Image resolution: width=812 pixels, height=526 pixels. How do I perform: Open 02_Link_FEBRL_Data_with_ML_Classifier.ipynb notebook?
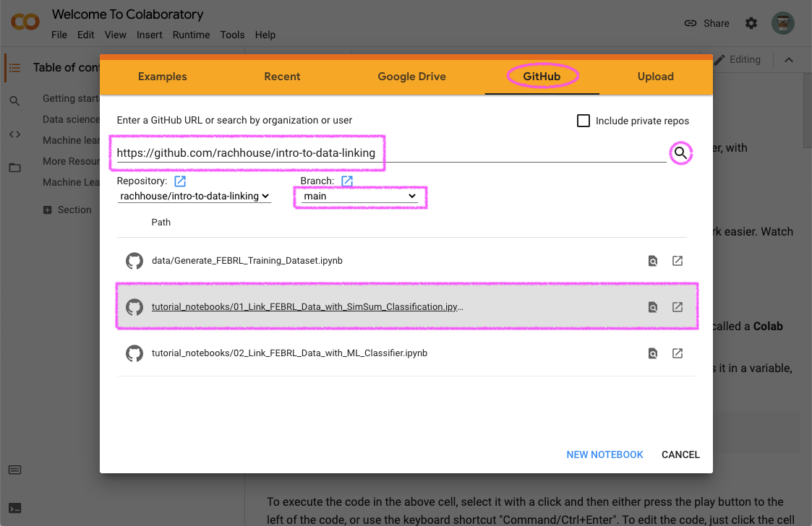tap(289, 353)
